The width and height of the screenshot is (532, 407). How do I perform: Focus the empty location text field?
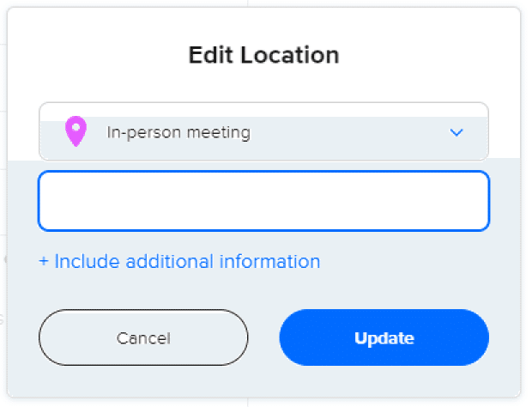263,201
